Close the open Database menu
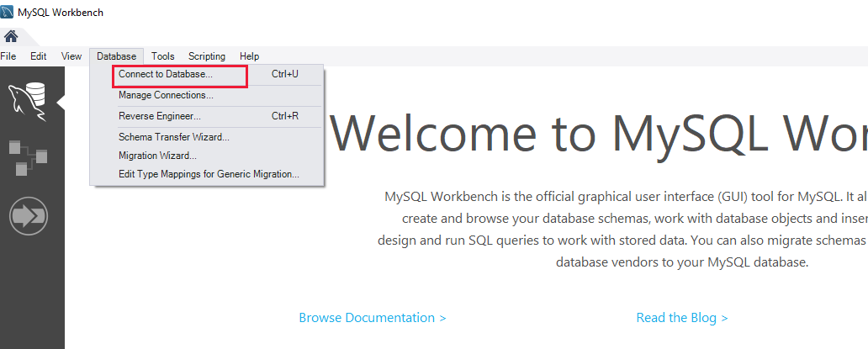The height and width of the screenshot is (349, 868). click(x=116, y=56)
